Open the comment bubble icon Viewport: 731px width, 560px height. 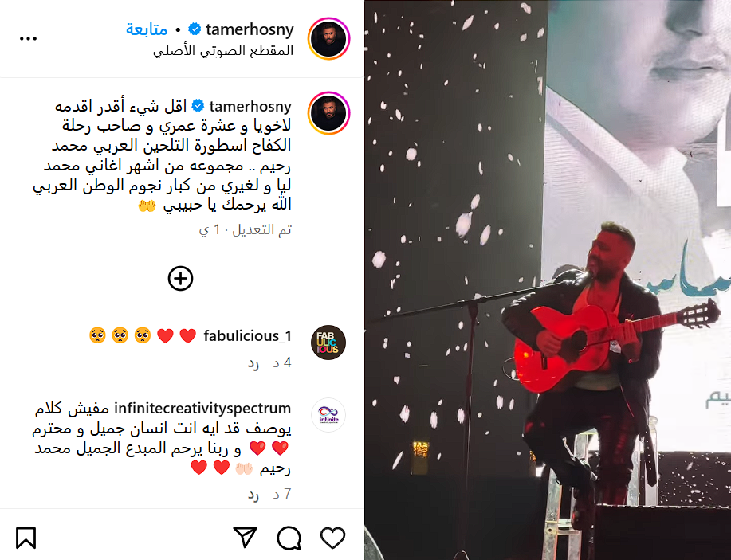point(289,538)
